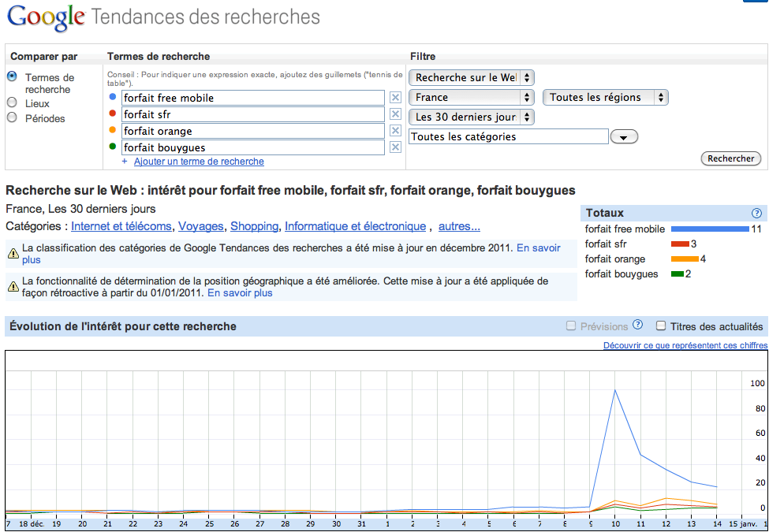The width and height of the screenshot is (769, 532).
Task: Open 'Internet et télécoms' category link
Action: point(121,226)
